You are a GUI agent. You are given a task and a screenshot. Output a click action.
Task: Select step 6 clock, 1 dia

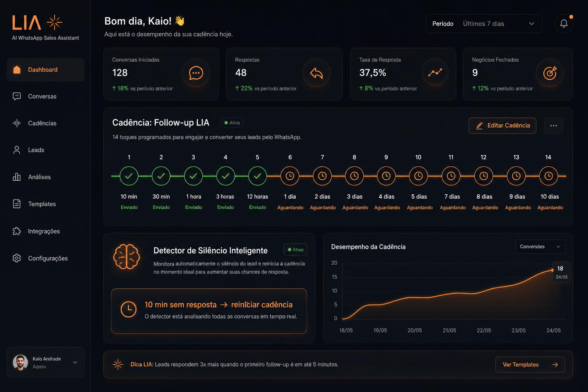[x=290, y=176]
